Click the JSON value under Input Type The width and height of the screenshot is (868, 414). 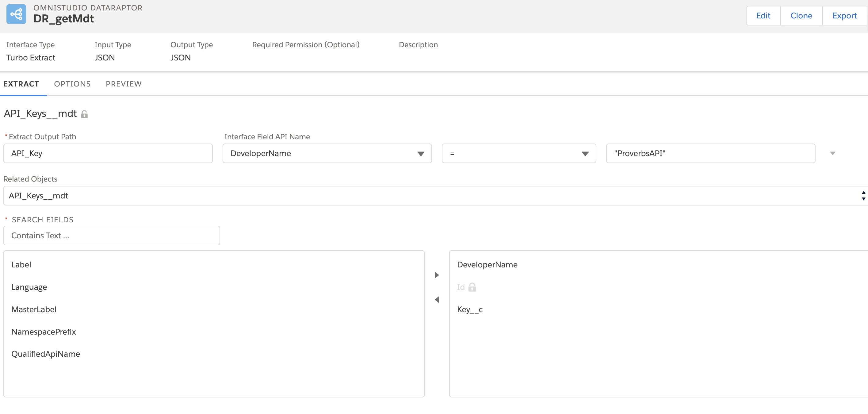(105, 58)
